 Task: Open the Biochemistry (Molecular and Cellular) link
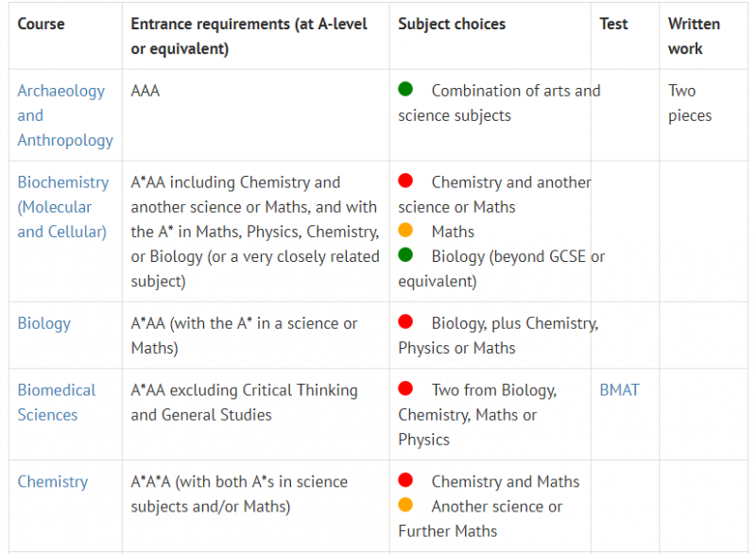[63, 207]
